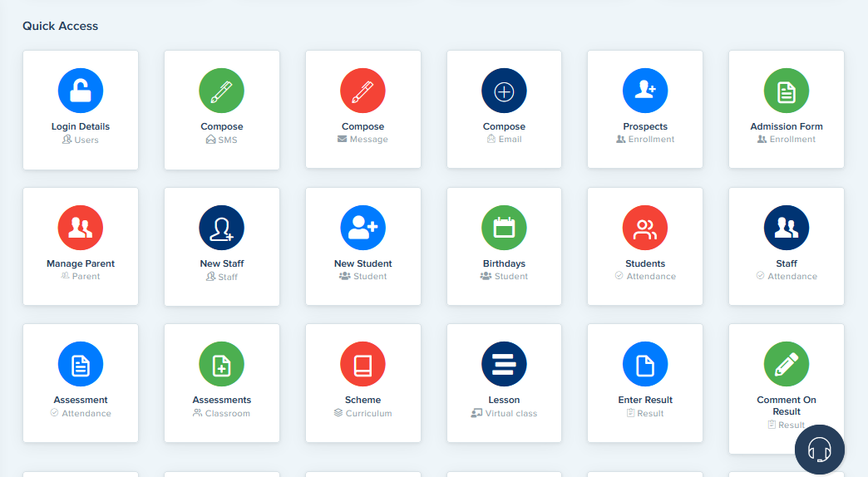
Task: Click the blue Enter Result file icon
Action: click(645, 364)
